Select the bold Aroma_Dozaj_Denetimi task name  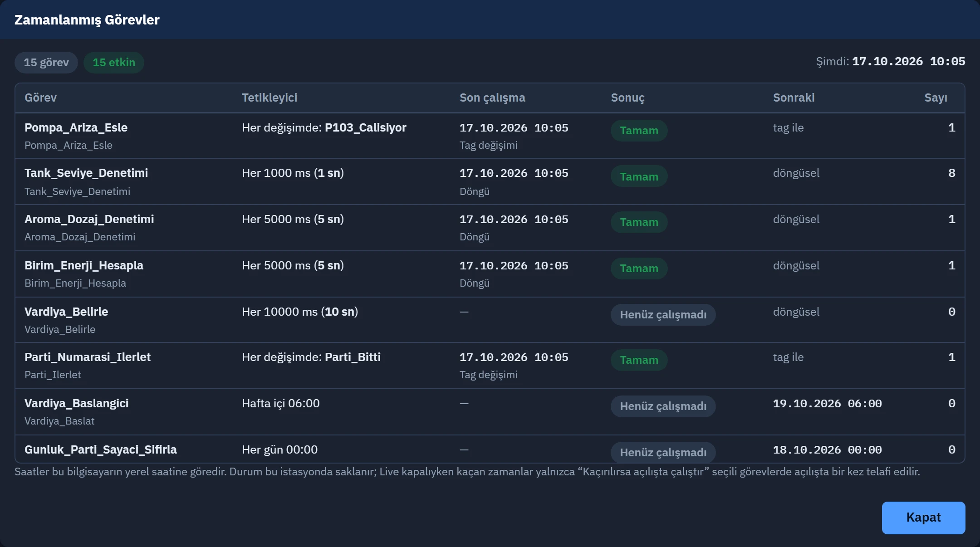(89, 219)
